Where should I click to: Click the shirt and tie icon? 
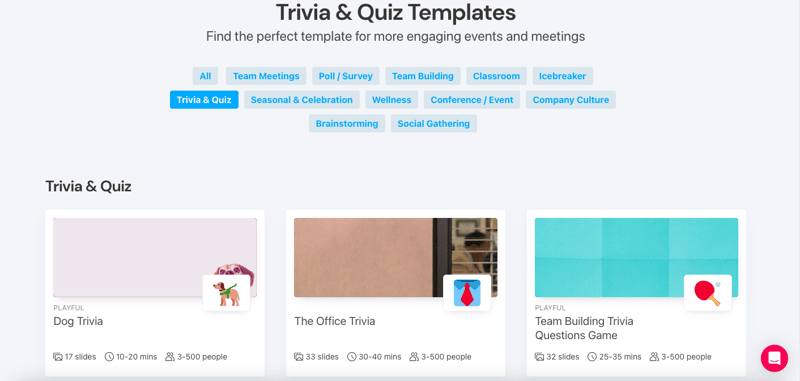467,293
